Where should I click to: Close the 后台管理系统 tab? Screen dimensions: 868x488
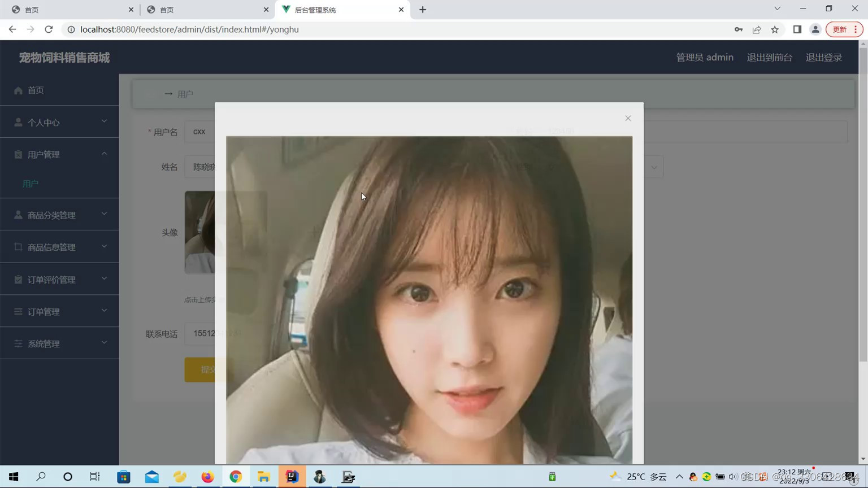point(401,10)
